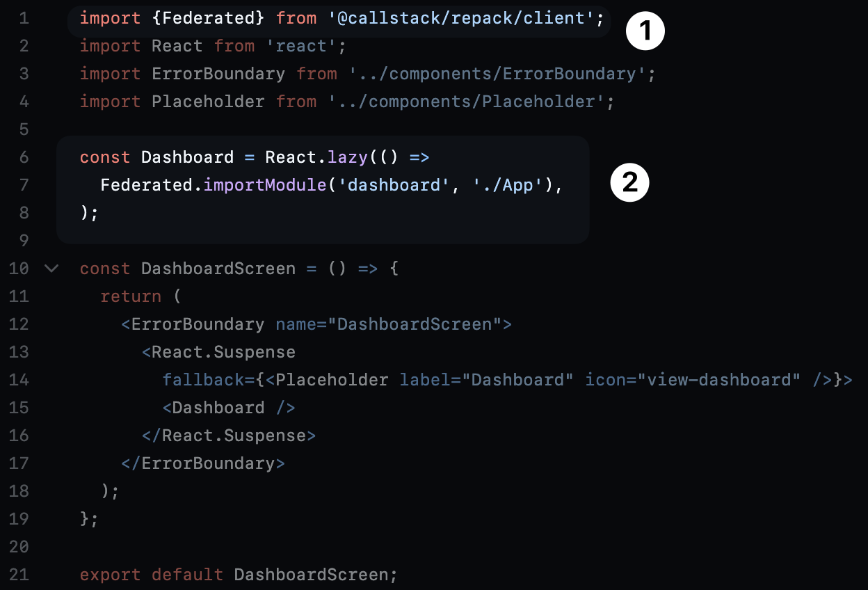Screen dimensions: 868x590
Task: Click the 'dashboard' string argument
Action: click(x=394, y=185)
